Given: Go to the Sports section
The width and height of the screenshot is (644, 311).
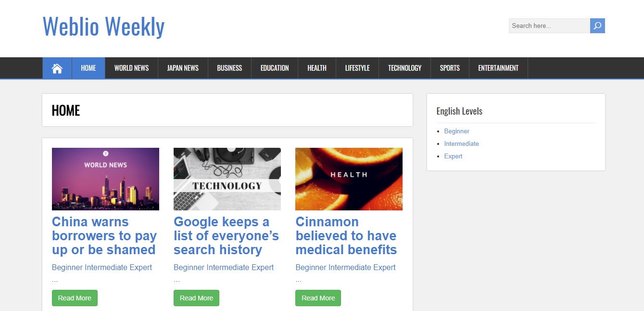Looking at the screenshot, I should [x=450, y=68].
